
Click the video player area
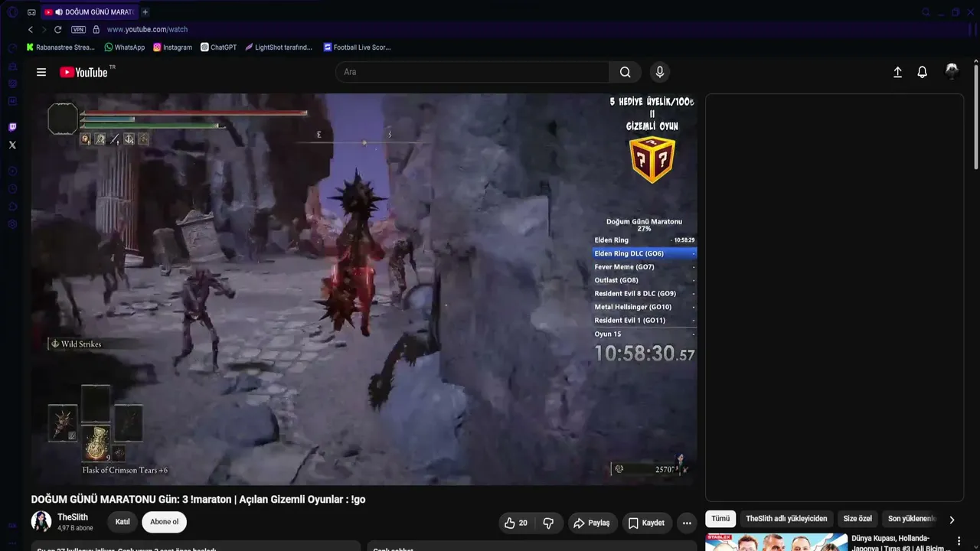click(x=364, y=289)
